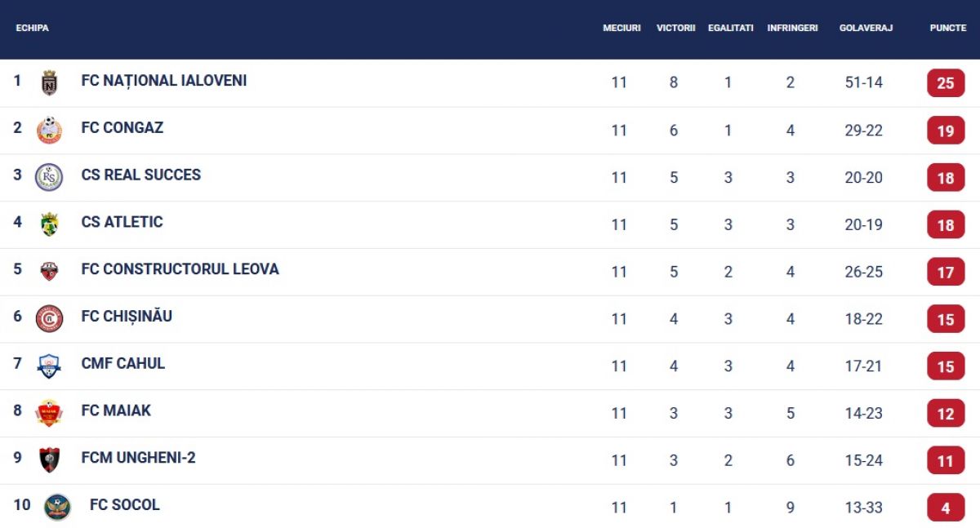Click the CS Atletic club badge

point(49,224)
